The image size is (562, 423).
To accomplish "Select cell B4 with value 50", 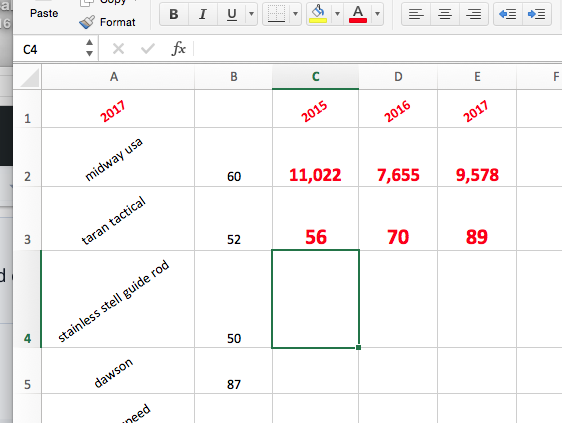I will 233,299.
